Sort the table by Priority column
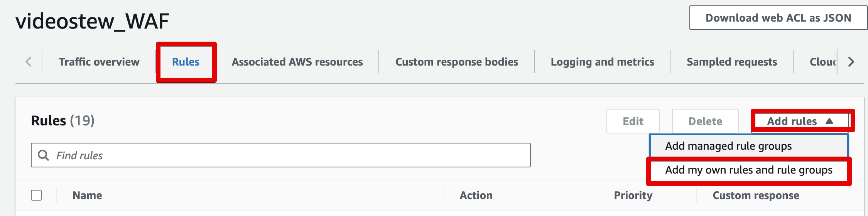868x216 pixels. [633, 195]
